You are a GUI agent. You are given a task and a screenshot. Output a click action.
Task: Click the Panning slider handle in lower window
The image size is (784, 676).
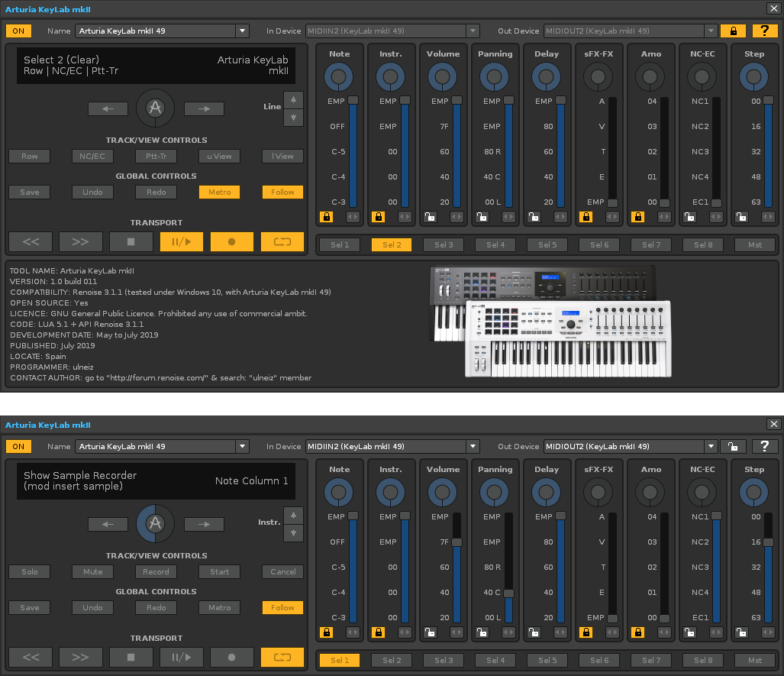coord(508,594)
